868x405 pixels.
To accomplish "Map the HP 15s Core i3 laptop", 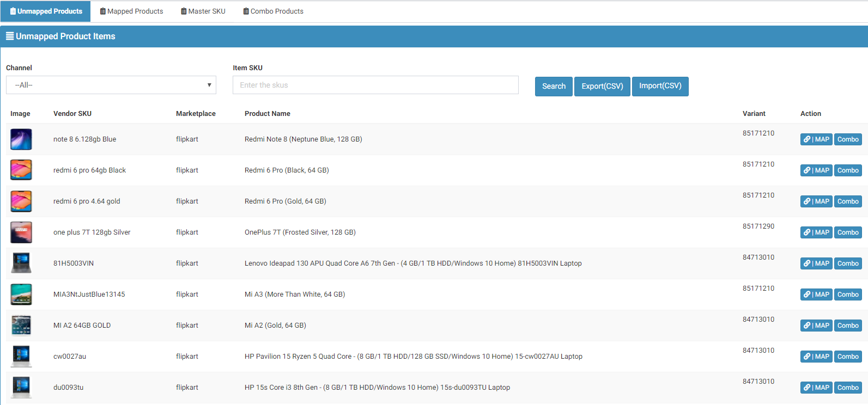I will pyautogui.click(x=816, y=388).
